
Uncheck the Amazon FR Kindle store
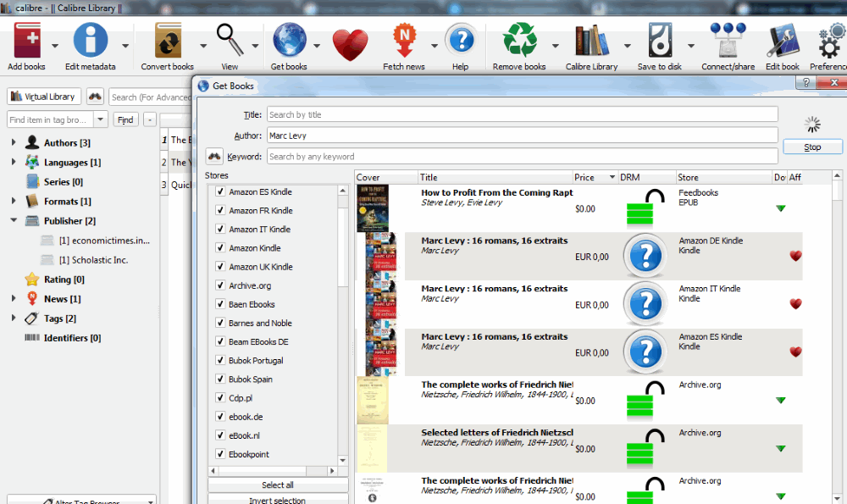(x=220, y=210)
